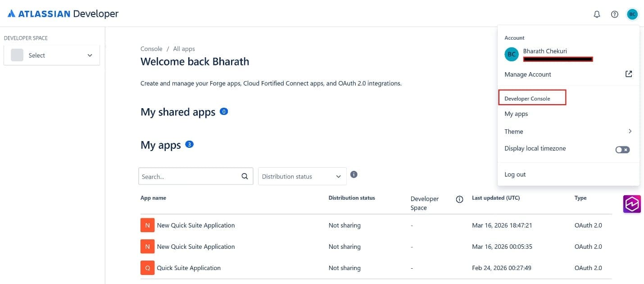Select My apps in the account menu

click(x=516, y=114)
